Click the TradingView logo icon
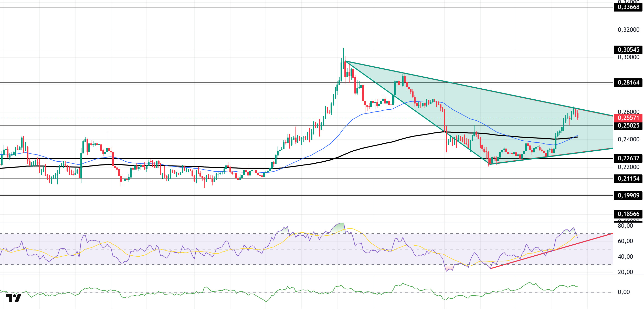 [x=13, y=298]
